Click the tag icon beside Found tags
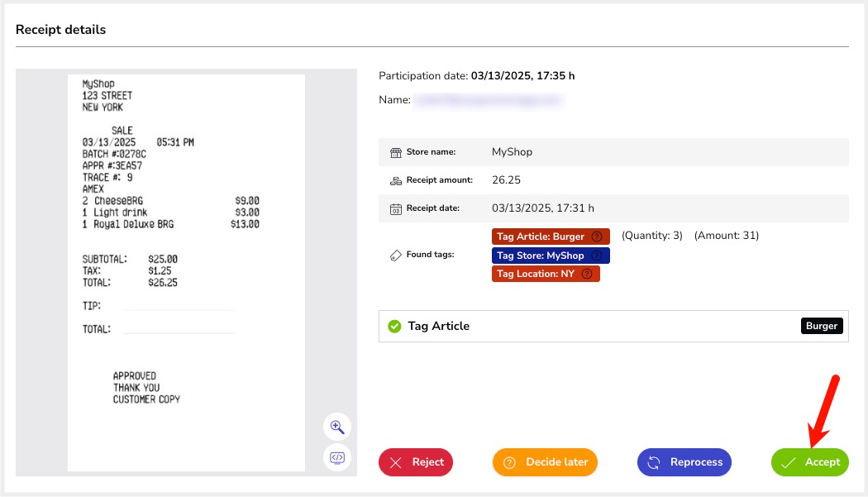The image size is (868, 497). (x=395, y=256)
